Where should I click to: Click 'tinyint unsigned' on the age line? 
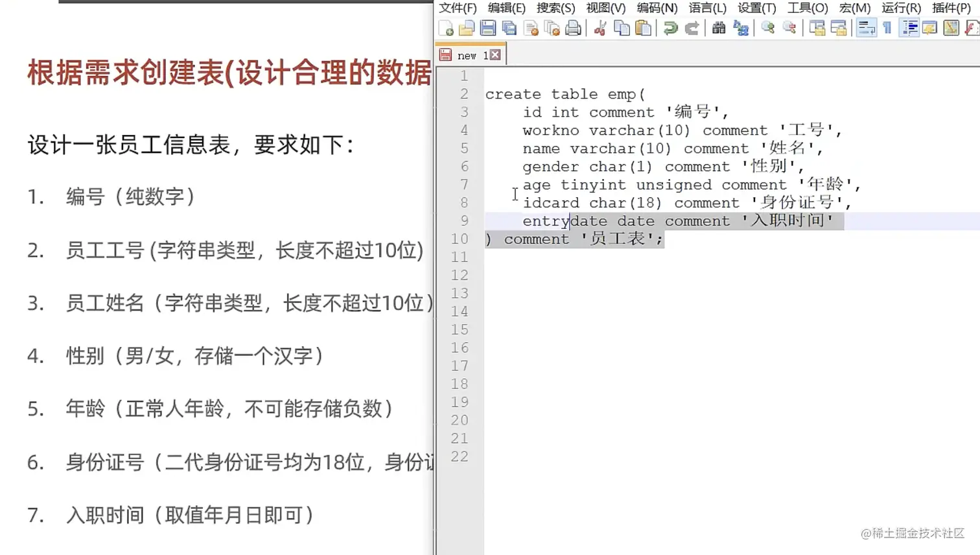pyautogui.click(x=636, y=185)
